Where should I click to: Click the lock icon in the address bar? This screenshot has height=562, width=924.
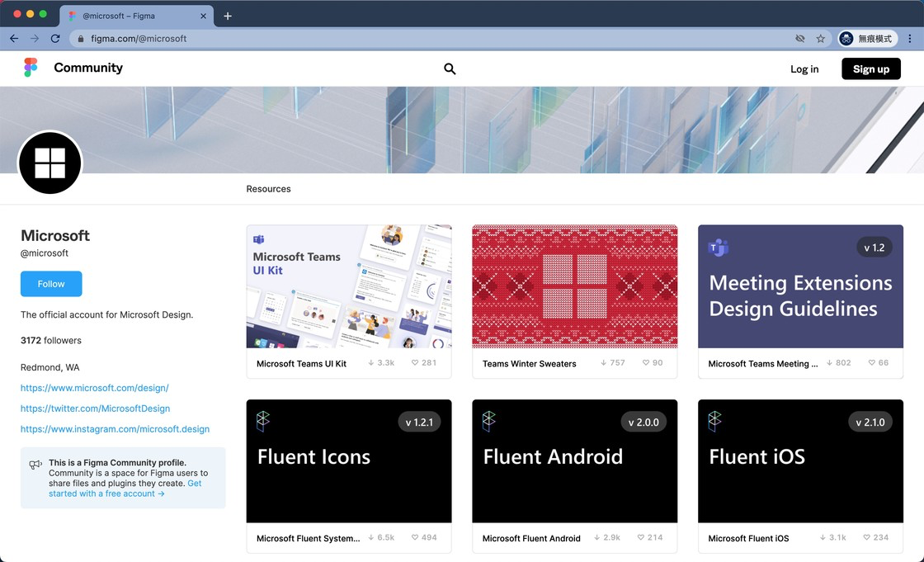pos(81,38)
